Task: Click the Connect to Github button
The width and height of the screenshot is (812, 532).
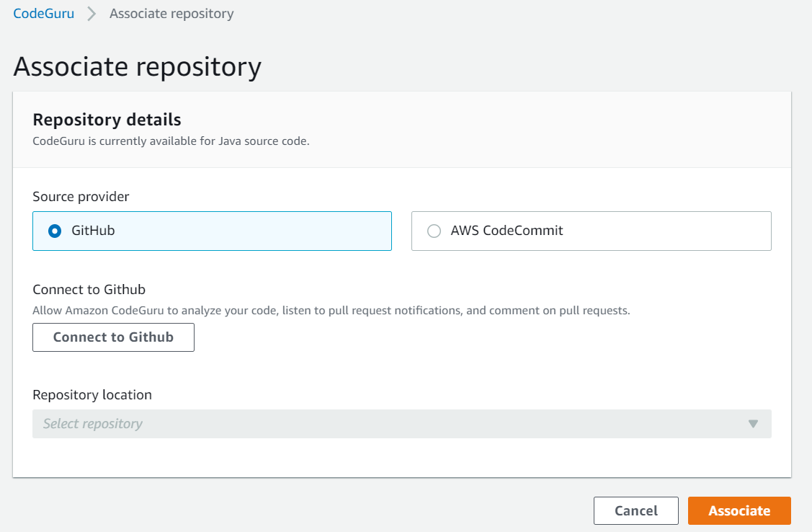Action: [113, 337]
